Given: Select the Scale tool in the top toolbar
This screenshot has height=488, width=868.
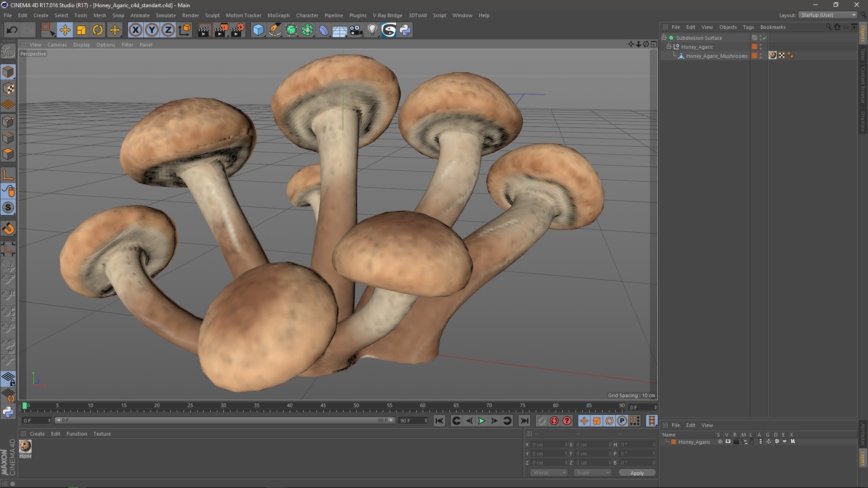Looking at the screenshot, I should pos(81,30).
